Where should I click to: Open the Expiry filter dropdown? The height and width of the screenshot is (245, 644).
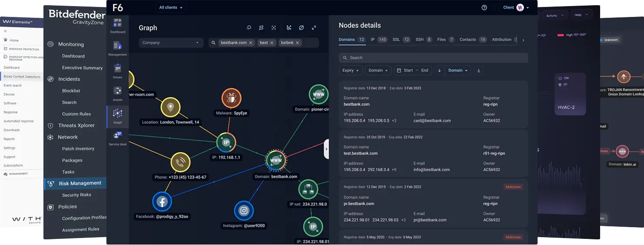pyautogui.click(x=350, y=70)
